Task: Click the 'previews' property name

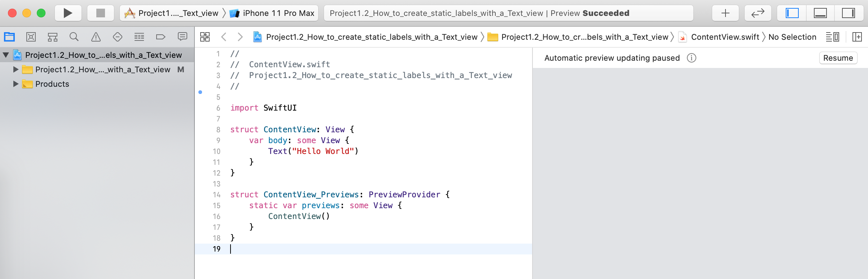Action: pyautogui.click(x=321, y=205)
